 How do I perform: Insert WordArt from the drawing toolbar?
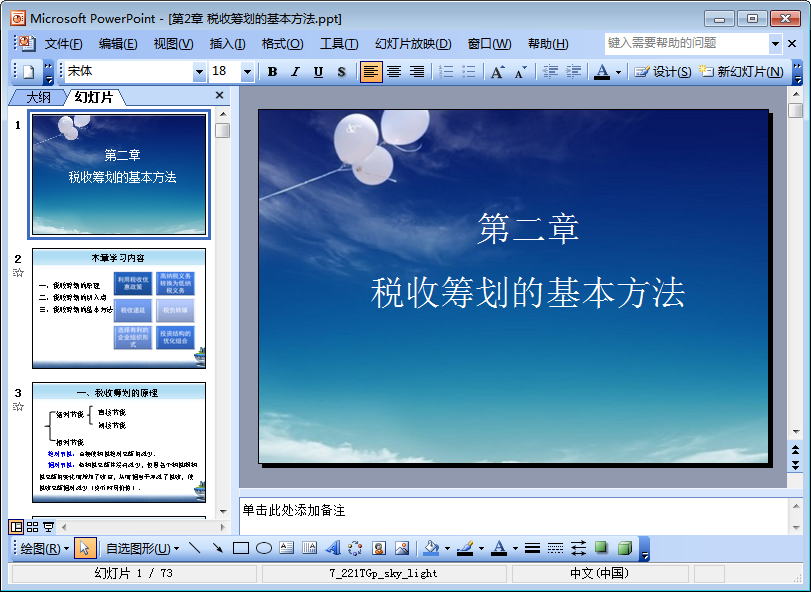click(333, 548)
